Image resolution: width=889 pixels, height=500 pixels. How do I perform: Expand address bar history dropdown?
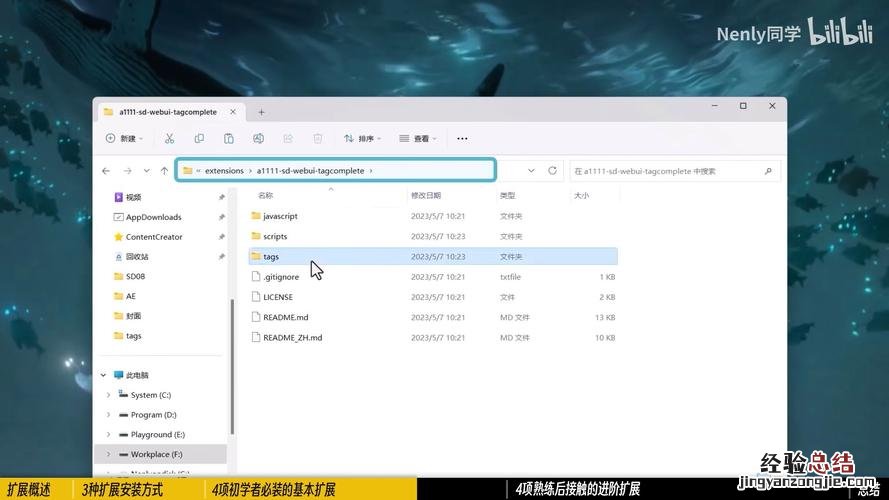531,171
